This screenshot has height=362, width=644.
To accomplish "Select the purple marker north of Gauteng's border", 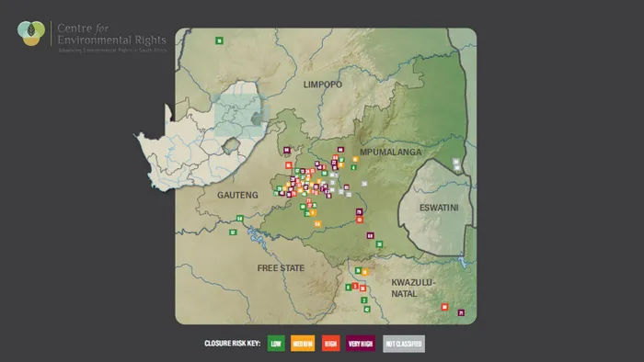I will (x=287, y=150).
